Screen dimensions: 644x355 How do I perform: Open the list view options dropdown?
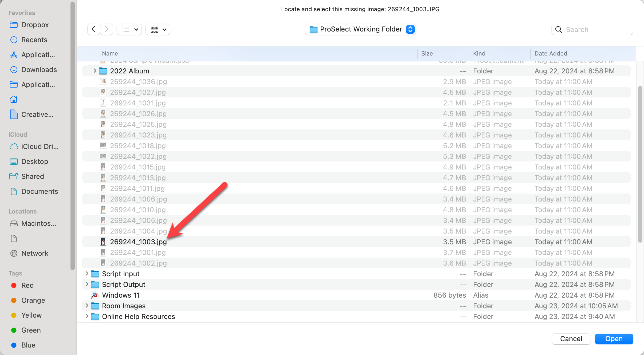129,29
